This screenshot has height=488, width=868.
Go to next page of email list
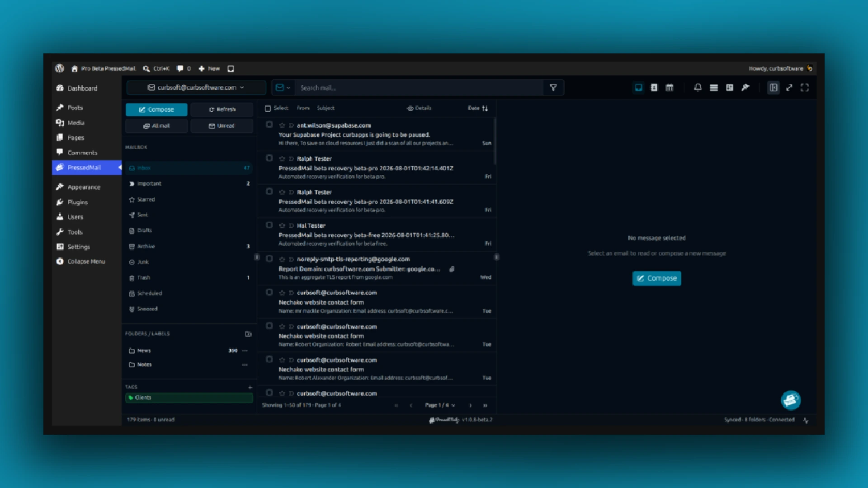[x=470, y=405]
